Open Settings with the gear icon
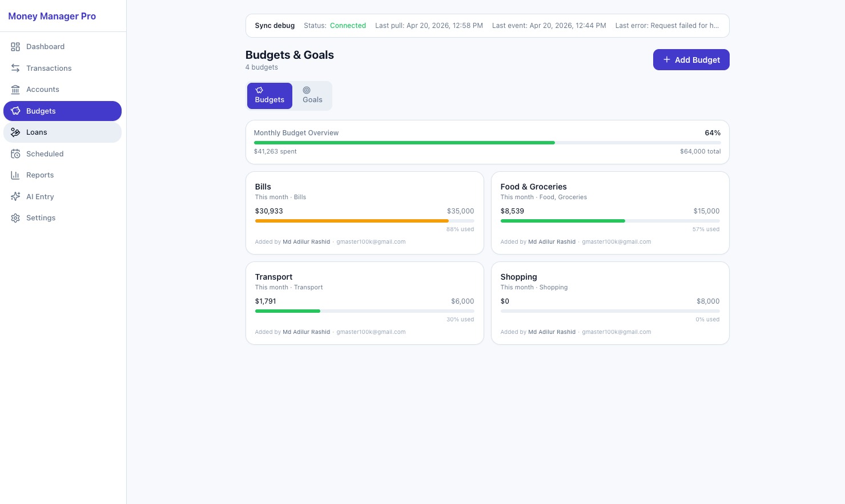Viewport: 845px width, 504px height. [x=15, y=217]
